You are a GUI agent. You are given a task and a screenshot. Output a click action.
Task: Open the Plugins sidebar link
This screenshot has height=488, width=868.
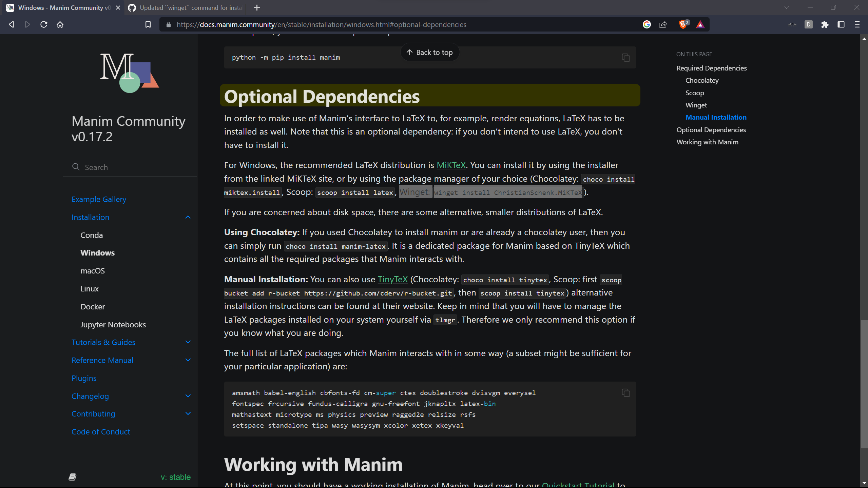pos(84,378)
